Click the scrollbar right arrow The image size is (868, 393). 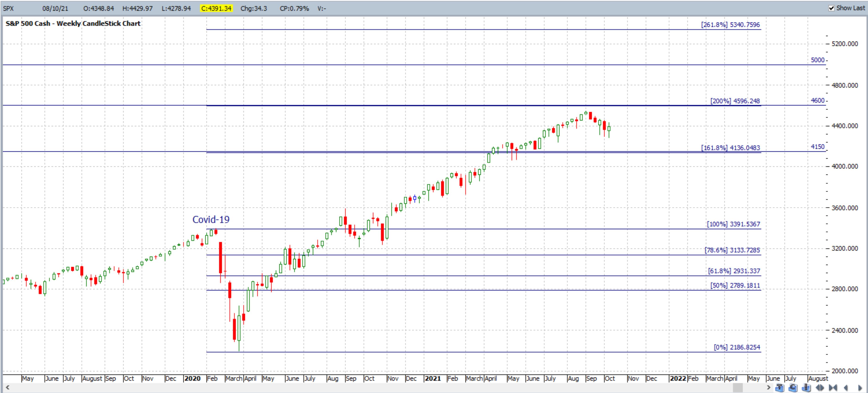[x=769, y=388]
